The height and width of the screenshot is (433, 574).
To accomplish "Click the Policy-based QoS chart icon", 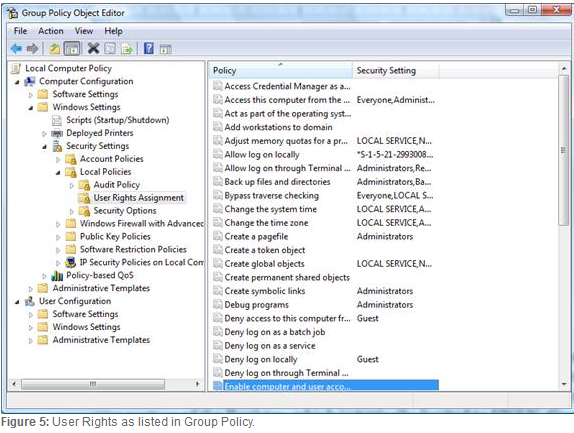I will tap(57, 276).
